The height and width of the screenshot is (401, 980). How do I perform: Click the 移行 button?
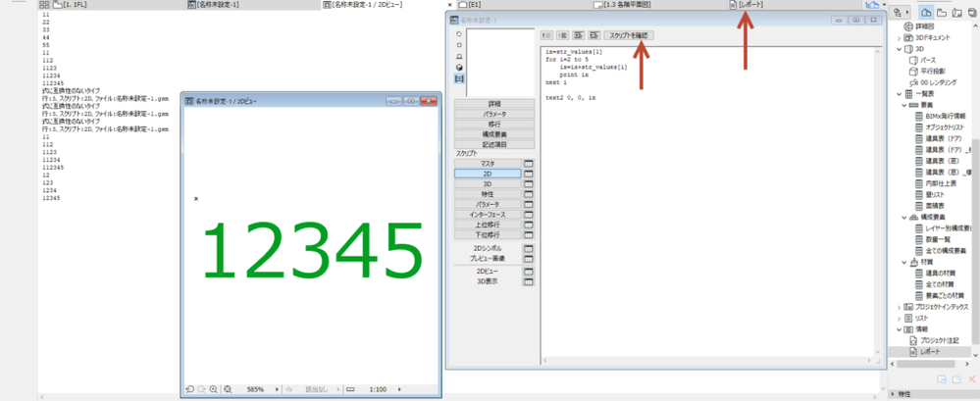[x=493, y=125]
